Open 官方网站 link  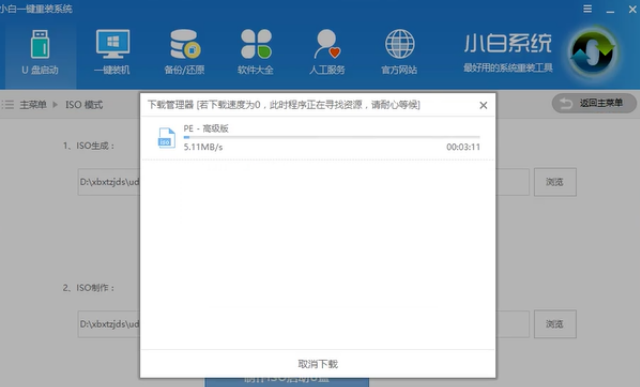399,52
